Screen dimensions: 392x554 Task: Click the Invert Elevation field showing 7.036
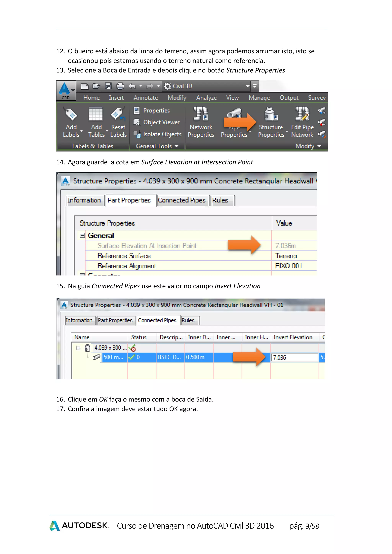pos(295,357)
